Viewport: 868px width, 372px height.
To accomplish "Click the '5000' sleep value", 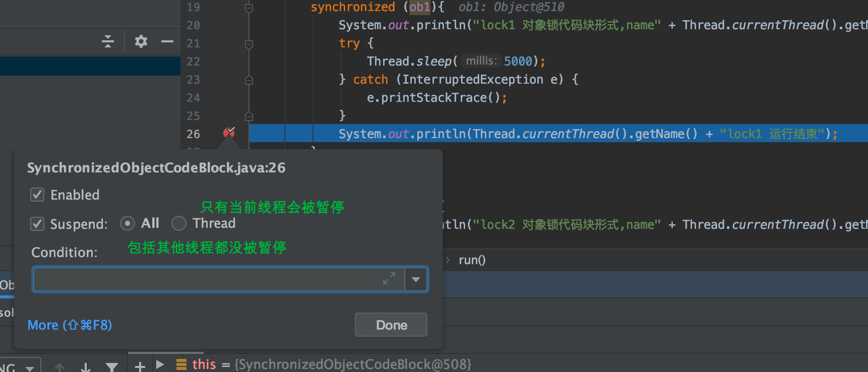I will pyautogui.click(x=518, y=61).
